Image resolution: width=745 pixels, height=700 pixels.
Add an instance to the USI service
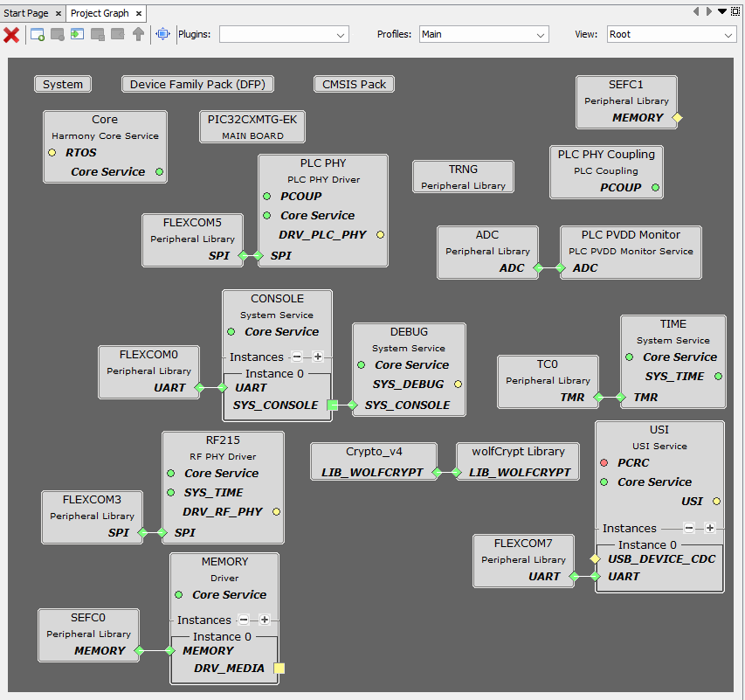[x=710, y=528]
